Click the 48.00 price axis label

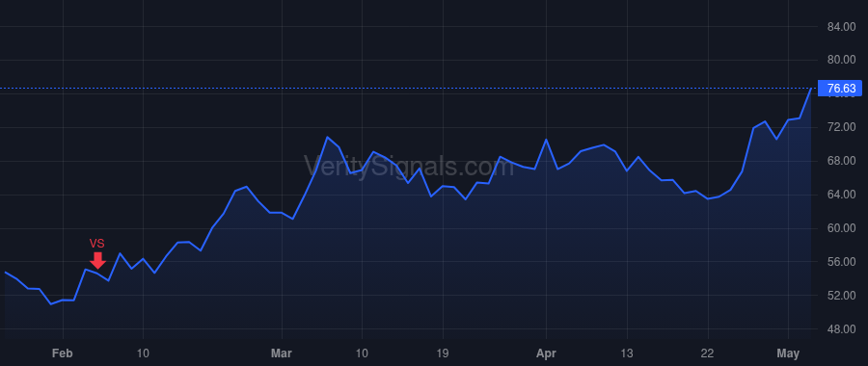(841, 329)
